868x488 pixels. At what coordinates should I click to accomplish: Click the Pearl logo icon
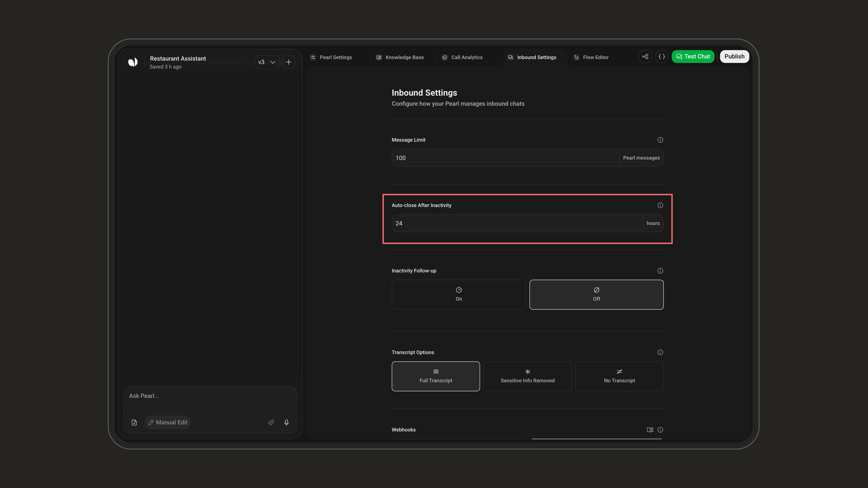tap(133, 62)
